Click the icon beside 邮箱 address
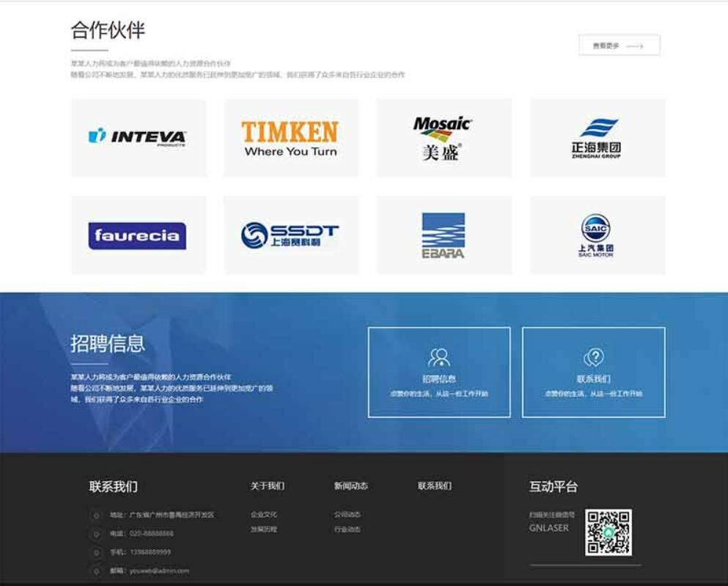The width and height of the screenshot is (728, 586). pyautogui.click(x=96, y=571)
